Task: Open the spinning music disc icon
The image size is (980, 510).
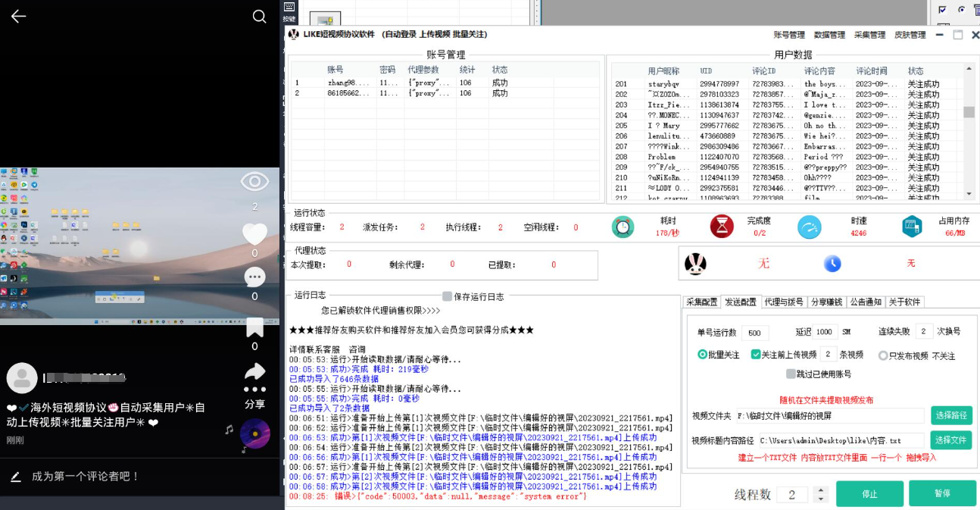Action: click(255, 434)
